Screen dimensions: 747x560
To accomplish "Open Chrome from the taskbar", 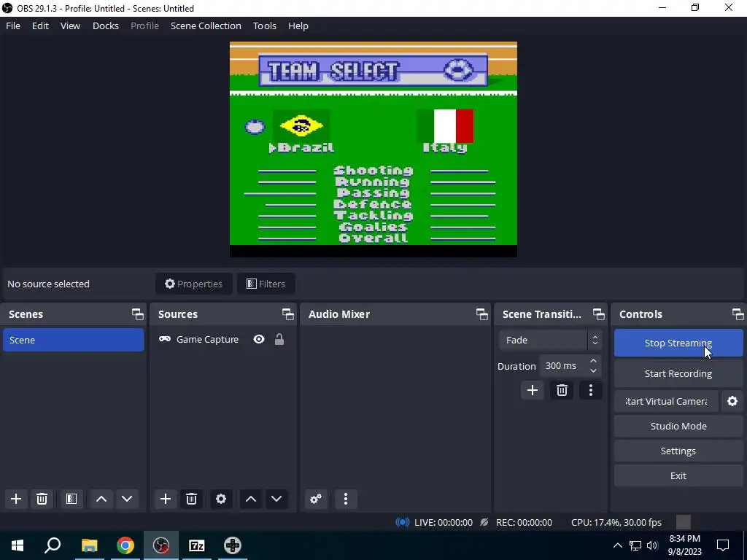I will [x=125, y=545].
